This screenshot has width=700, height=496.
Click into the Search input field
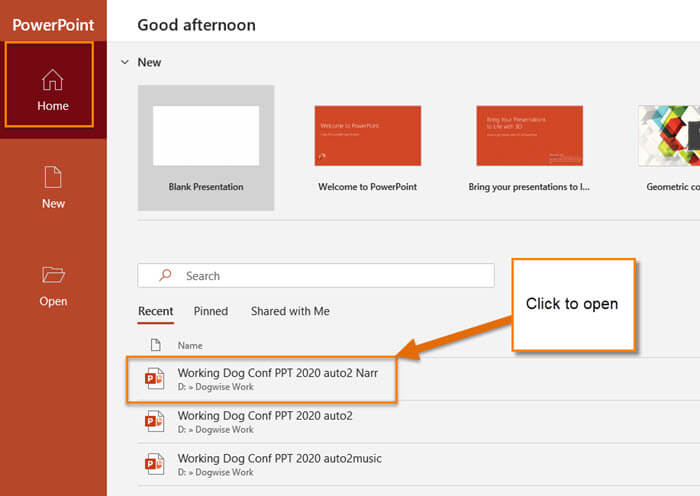(x=316, y=275)
